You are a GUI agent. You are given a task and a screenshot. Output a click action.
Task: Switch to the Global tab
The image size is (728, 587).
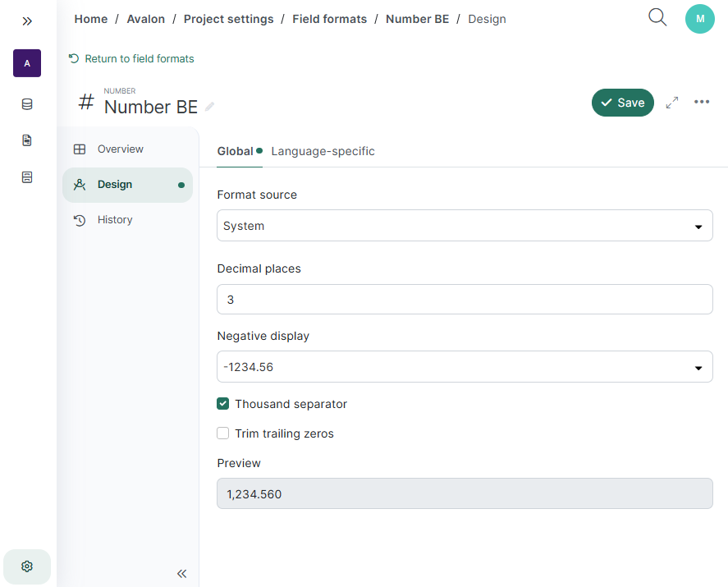point(236,151)
